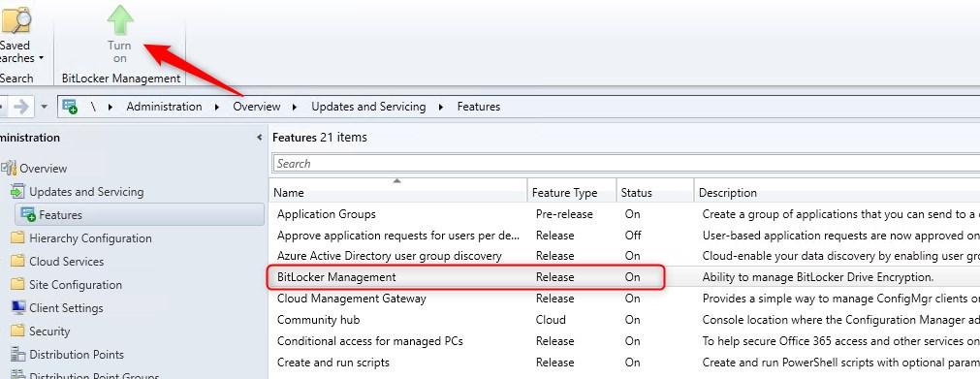Click the Cloud Services folder icon

17,261
